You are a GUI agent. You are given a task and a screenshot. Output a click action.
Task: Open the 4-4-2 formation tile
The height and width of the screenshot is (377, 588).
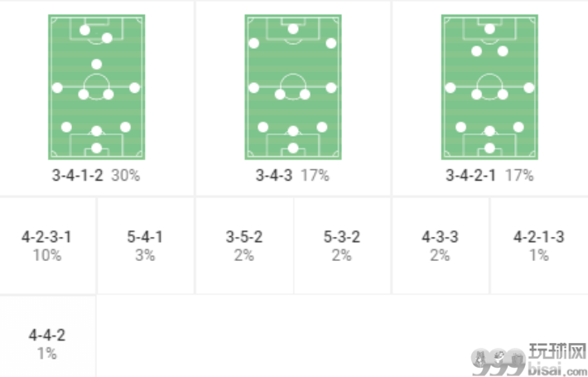(47, 343)
